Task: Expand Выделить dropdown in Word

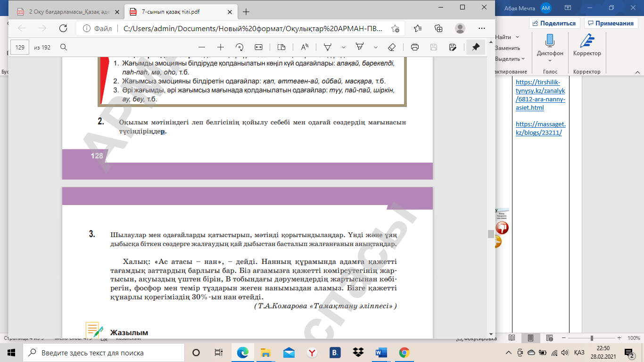Action: point(523,59)
